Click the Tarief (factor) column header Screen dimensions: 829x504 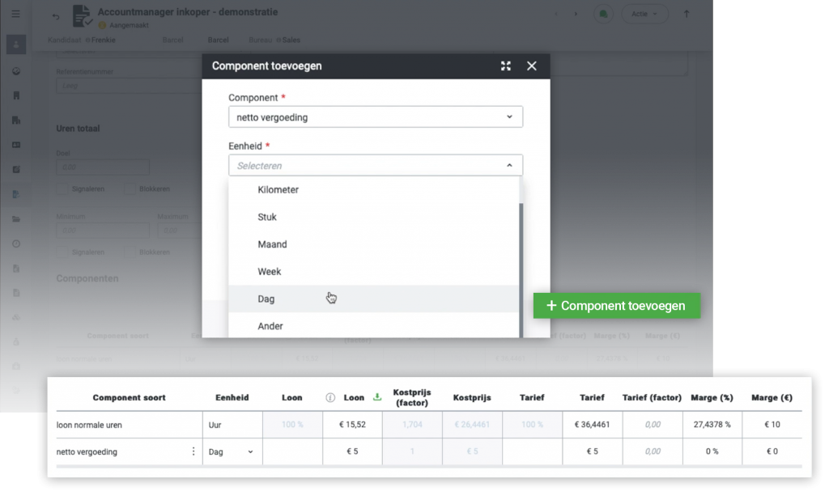pos(652,398)
